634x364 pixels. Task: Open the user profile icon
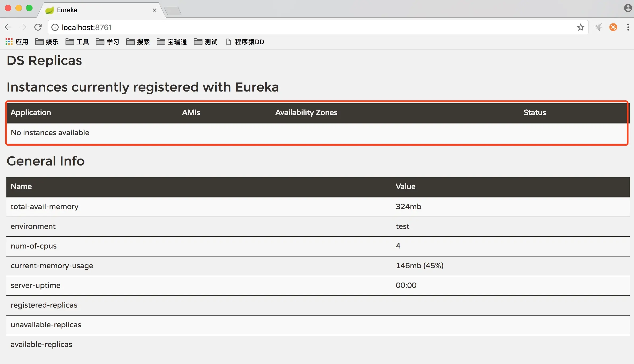(628, 8)
